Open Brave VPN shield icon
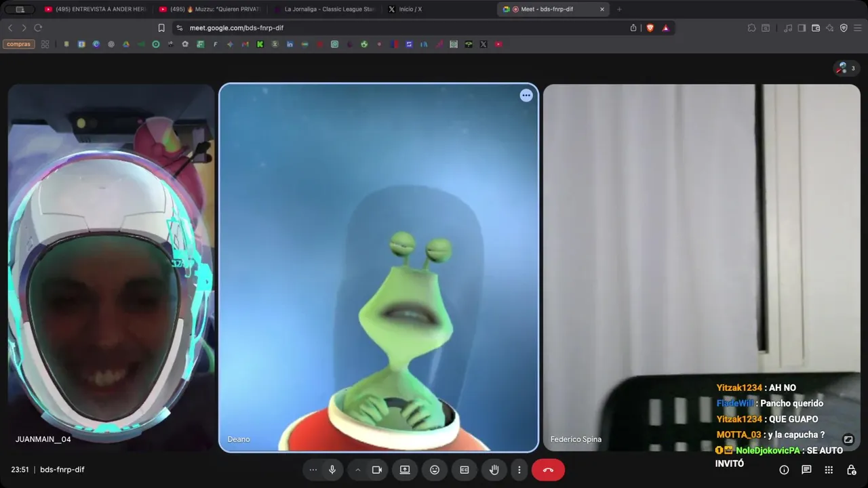Screen dimensions: 868x488 844,28
